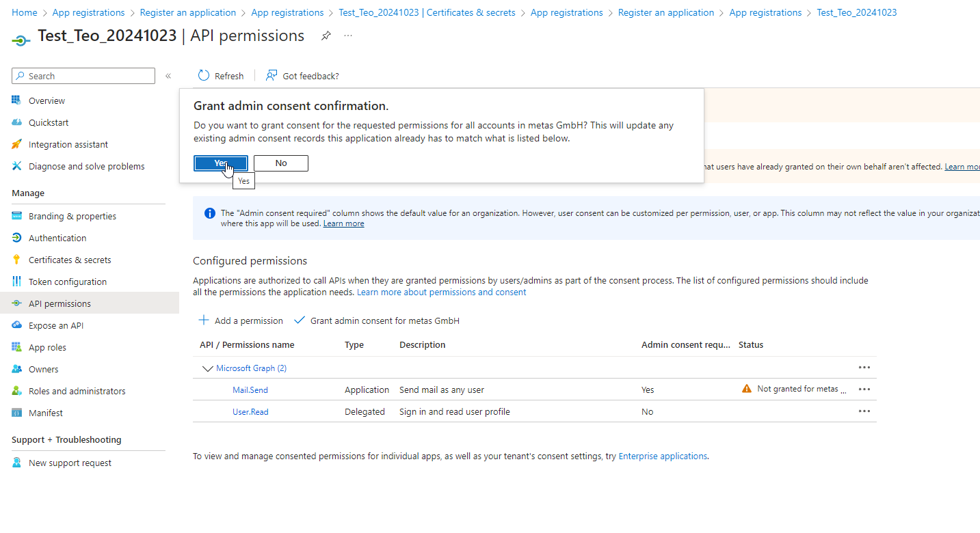Open Overview in the sidebar
This screenshot has height=533, width=980.
[x=47, y=100]
